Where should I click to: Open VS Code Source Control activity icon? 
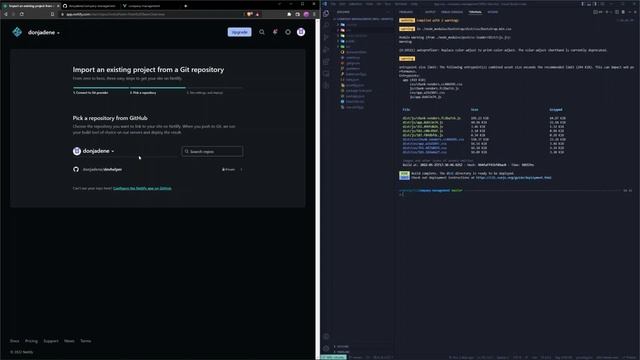pos(326,37)
